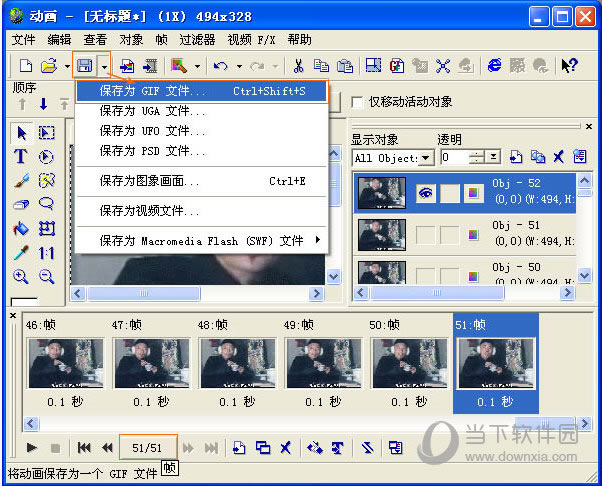Image resolution: width=602 pixels, height=486 pixels.
Task: Click the Add image toolbar icon
Action: pyautogui.click(x=127, y=66)
